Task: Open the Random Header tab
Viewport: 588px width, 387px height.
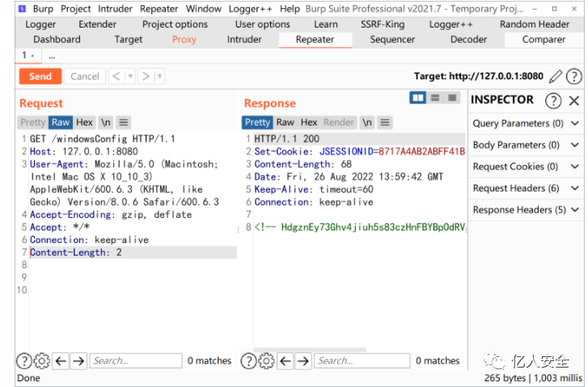Action: click(x=535, y=24)
